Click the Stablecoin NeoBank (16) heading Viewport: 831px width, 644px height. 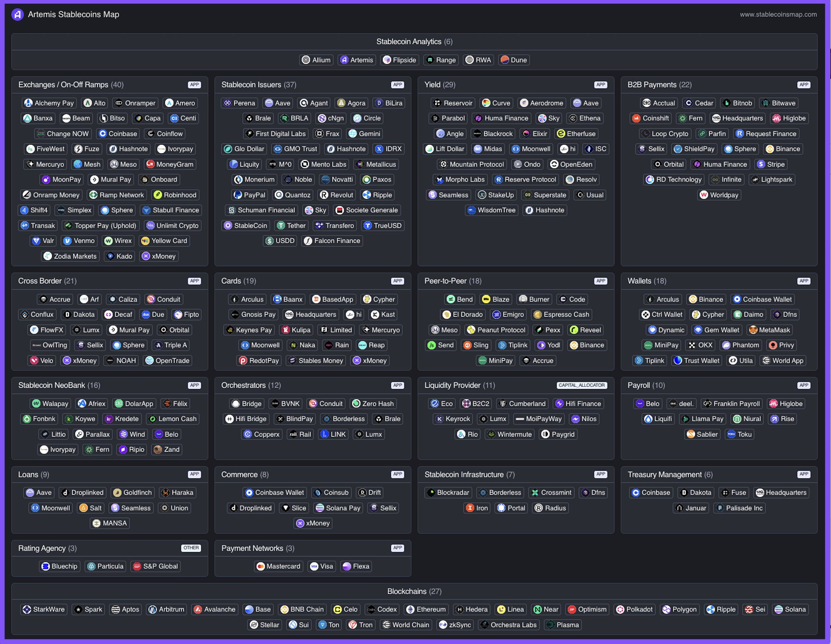[x=59, y=385]
